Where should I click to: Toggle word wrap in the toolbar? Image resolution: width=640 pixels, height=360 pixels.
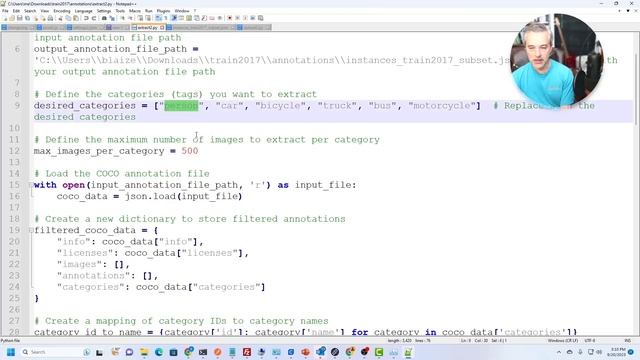(x=157, y=18)
